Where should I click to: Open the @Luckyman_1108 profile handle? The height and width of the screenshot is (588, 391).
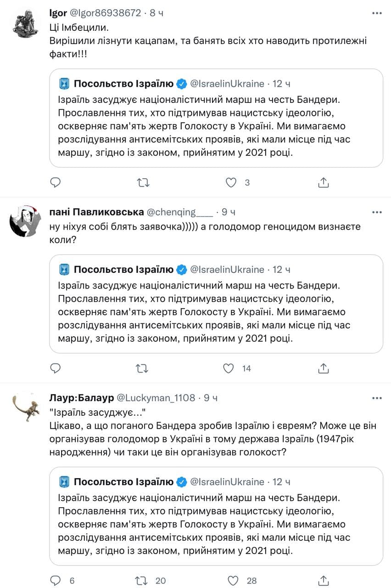156,398
